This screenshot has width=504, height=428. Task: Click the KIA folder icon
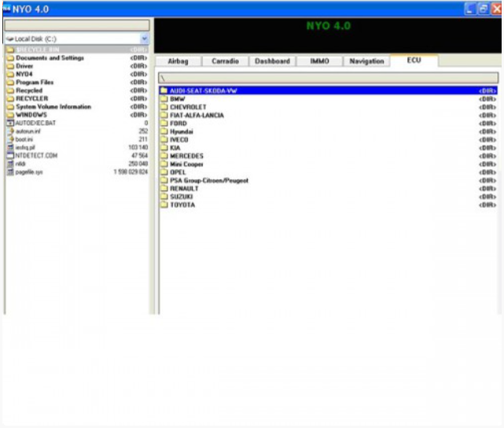(164, 148)
